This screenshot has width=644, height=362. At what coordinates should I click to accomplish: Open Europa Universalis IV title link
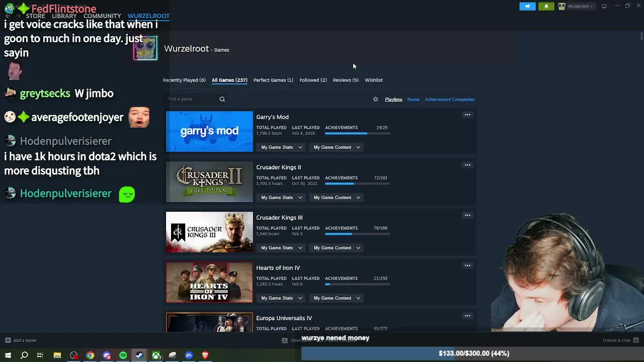pos(284,318)
